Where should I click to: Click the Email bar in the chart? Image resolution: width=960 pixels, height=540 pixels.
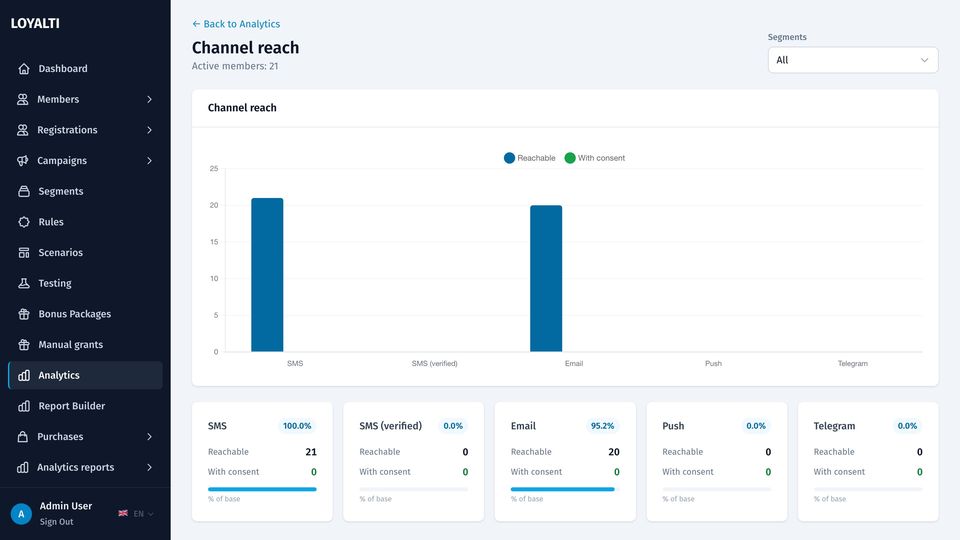(x=546, y=279)
